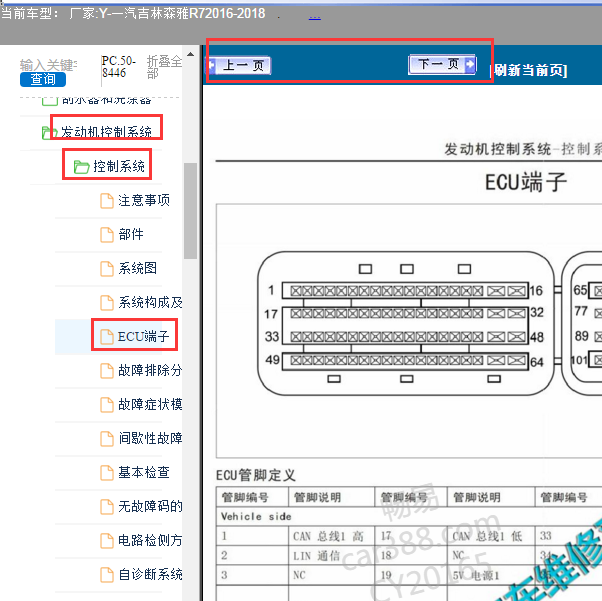Open the 电路检测方 page
The image size is (602, 601).
click(150, 540)
